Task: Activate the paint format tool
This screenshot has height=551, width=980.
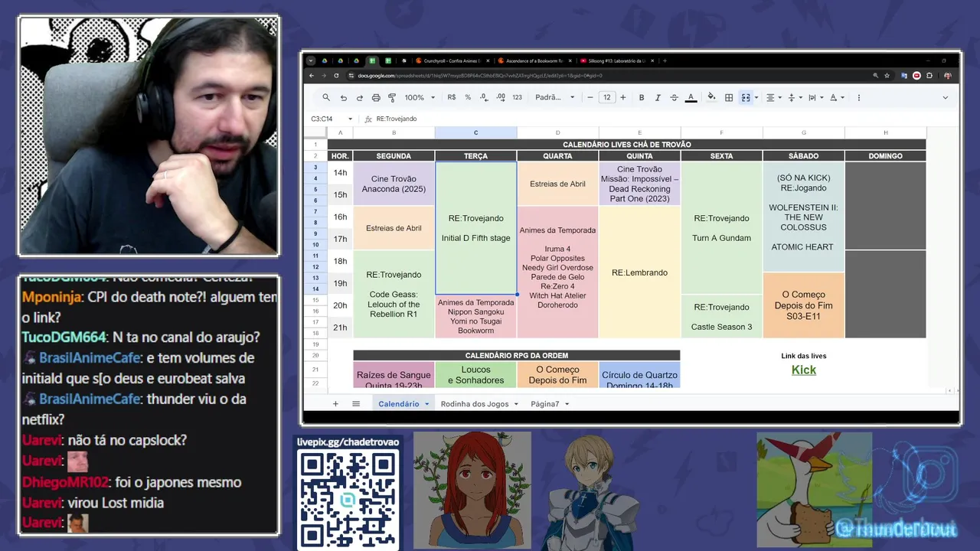Action: pyautogui.click(x=392, y=97)
